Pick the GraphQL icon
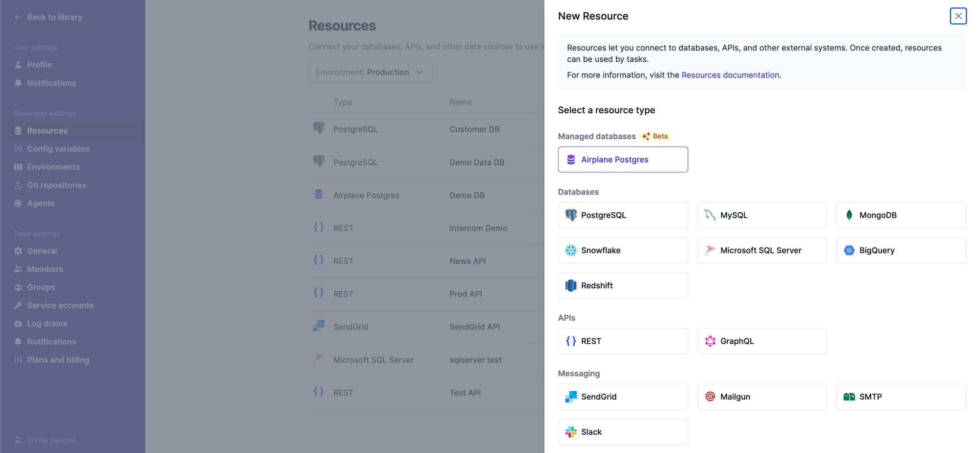The width and height of the screenshot is (980, 453). [x=710, y=341]
